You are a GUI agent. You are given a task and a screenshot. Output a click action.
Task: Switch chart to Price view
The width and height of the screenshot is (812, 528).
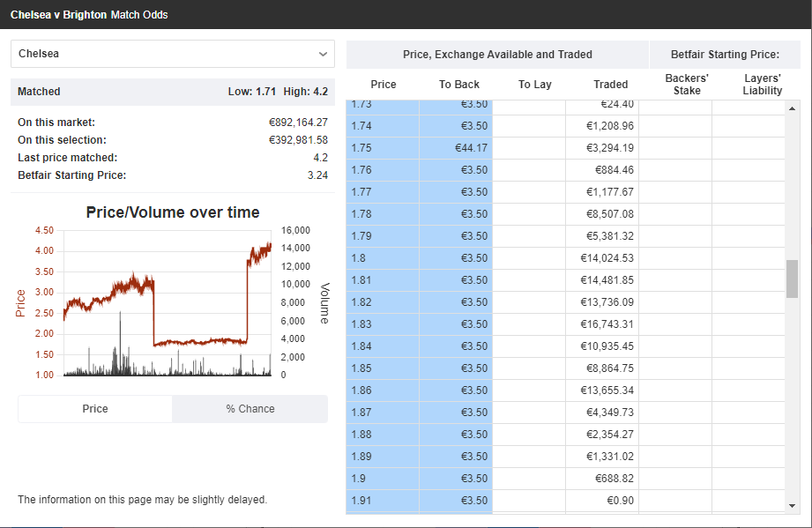tap(95, 409)
